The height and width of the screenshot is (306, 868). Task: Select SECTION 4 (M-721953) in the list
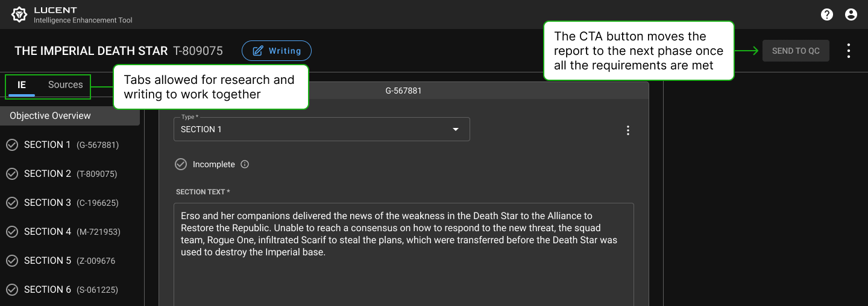(72, 232)
